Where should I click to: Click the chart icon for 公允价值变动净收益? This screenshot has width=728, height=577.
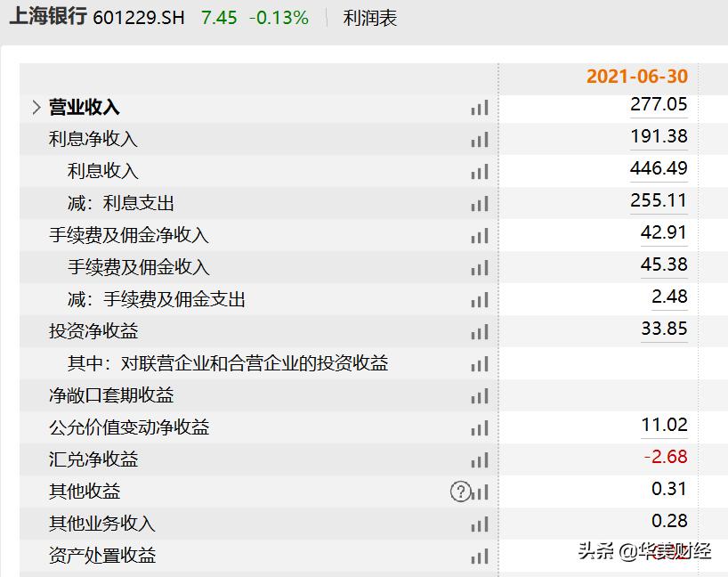click(x=480, y=427)
